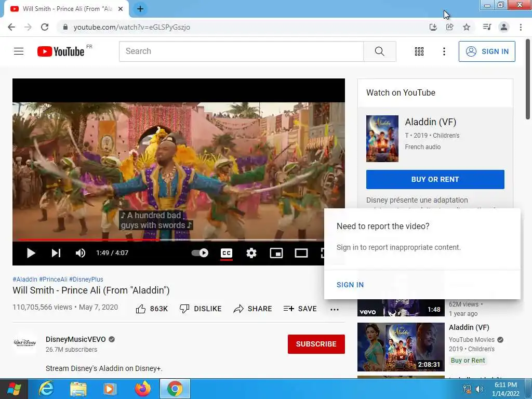Open the YouTube hamburger guide menu

coord(19,51)
